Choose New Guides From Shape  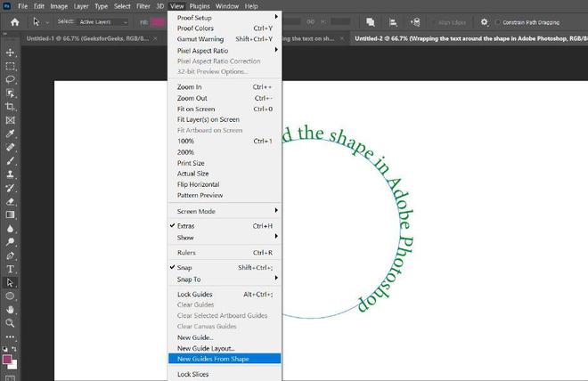225,359
